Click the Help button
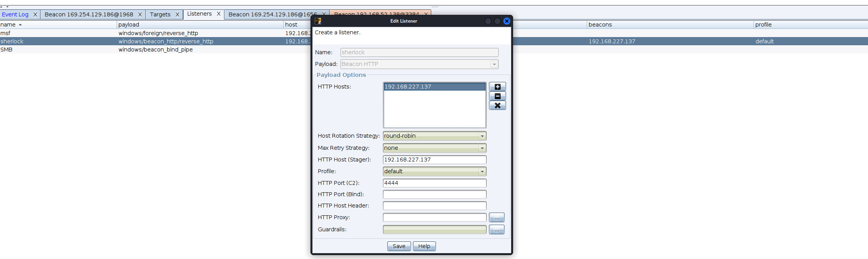 click(424, 246)
